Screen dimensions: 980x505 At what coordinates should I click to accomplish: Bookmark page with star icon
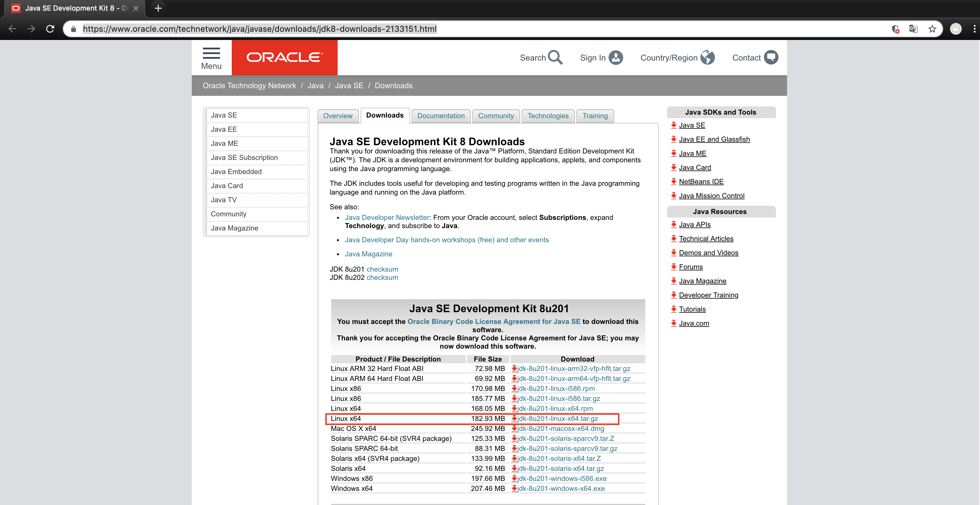pos(932,29)
